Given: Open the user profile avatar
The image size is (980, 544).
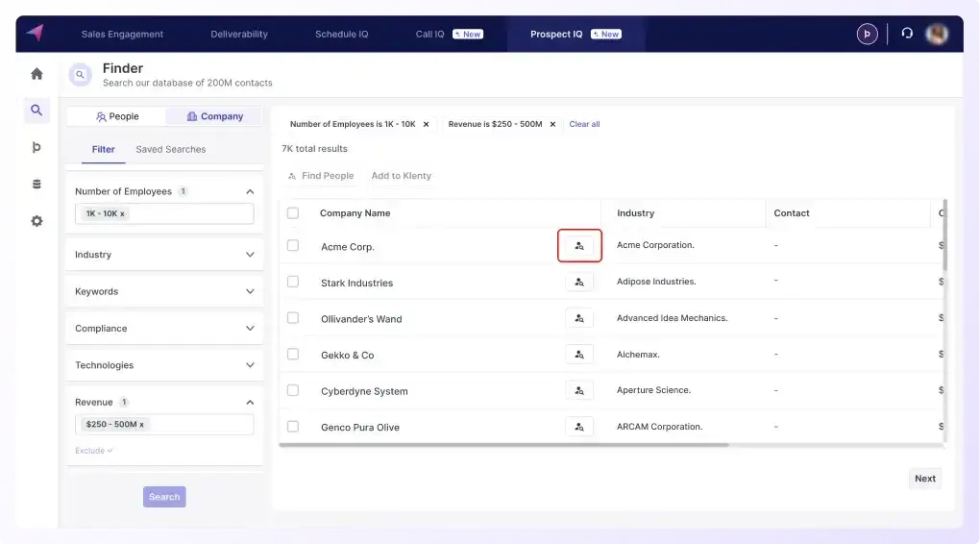Looking at the screenshot, I should click(x=937, y=34).
